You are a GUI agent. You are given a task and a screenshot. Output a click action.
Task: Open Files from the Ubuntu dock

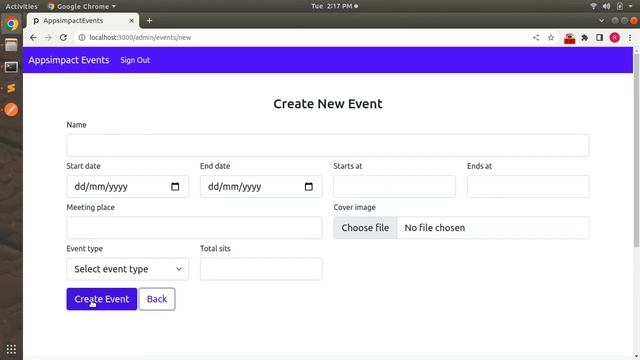coord(11,45)
